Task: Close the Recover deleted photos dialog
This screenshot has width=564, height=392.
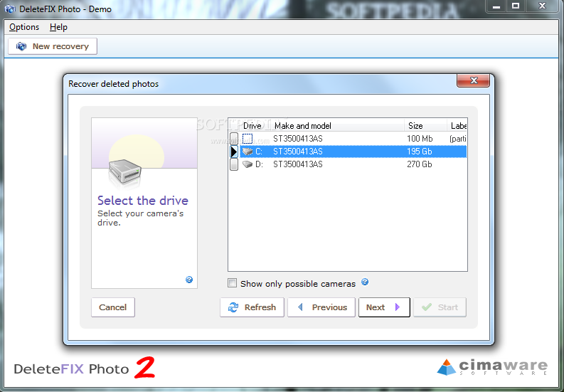Action: coord(474,80)
